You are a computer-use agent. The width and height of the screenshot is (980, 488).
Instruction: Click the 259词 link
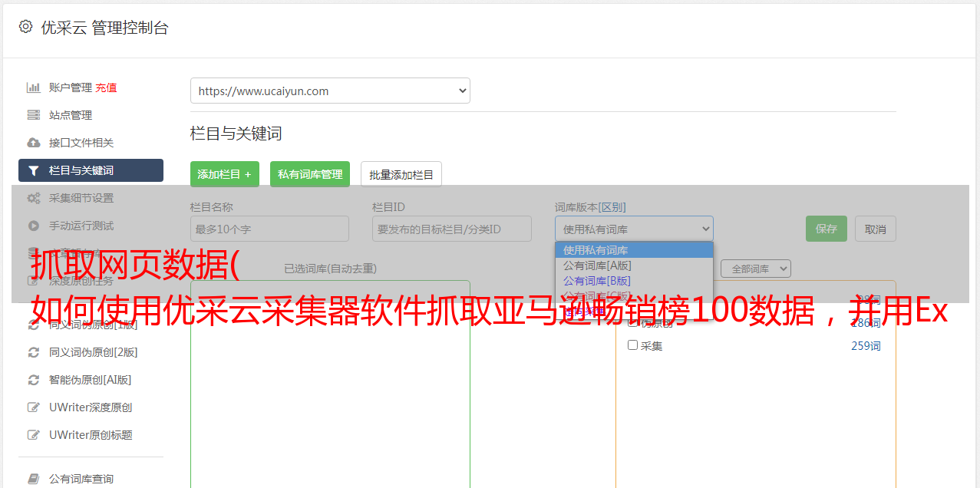click(x=866, y=346)
